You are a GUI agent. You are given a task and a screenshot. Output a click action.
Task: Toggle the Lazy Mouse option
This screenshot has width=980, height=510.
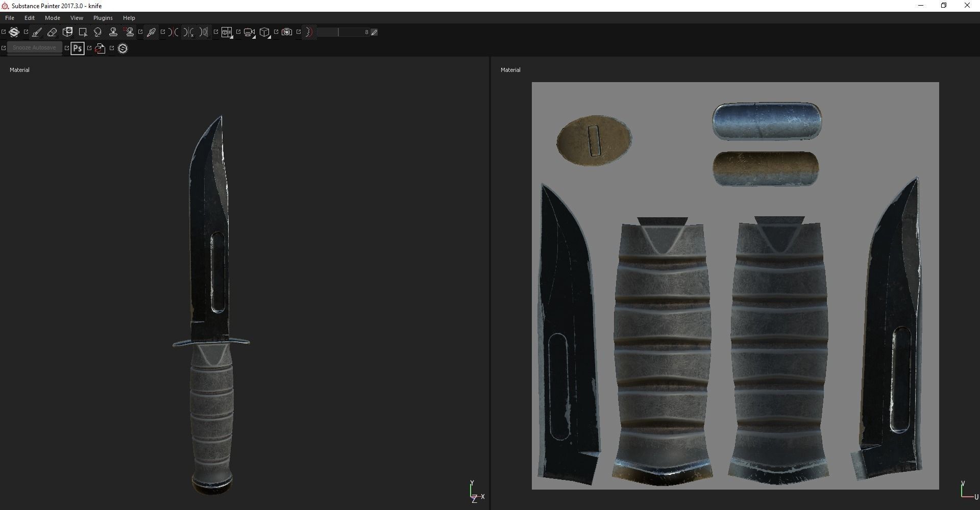[309, 32]
